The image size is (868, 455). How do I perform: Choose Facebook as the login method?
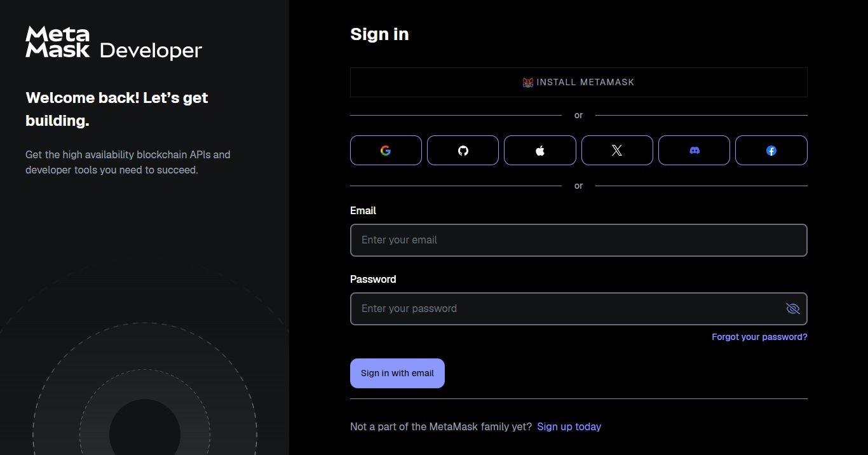771,150
